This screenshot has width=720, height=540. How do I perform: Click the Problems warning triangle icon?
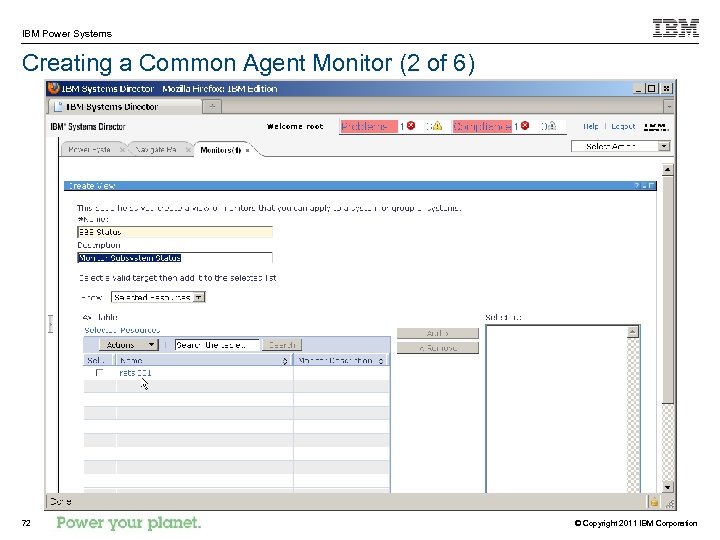pyautogui.click(x=437, y=126)
